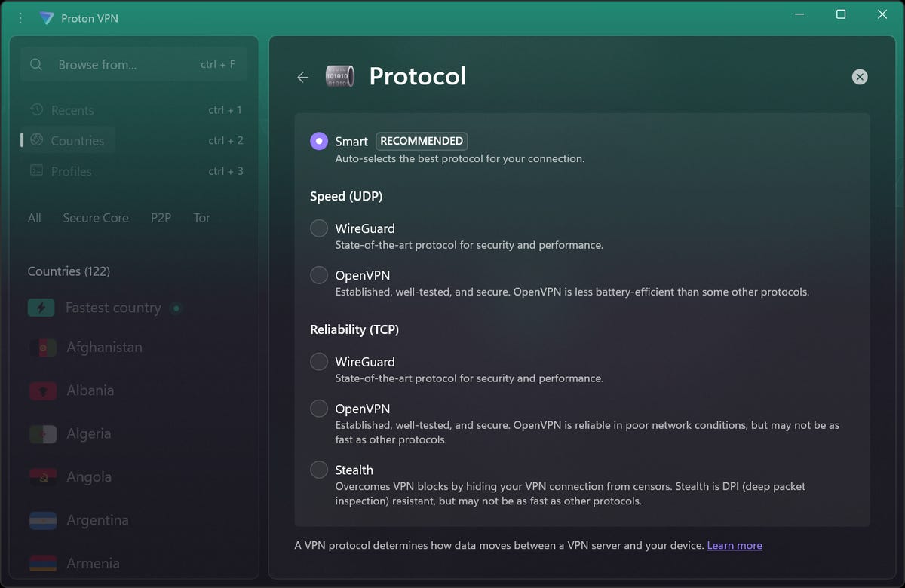Screen dimensions: 905x588
Task: Click the Proton VPN logo icon
Action: click(47, 17)
